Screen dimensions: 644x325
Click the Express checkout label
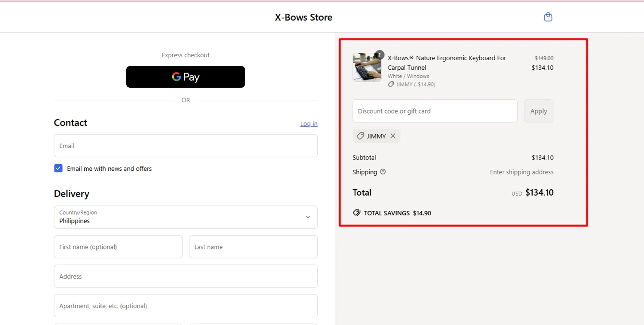pos(185,55)
